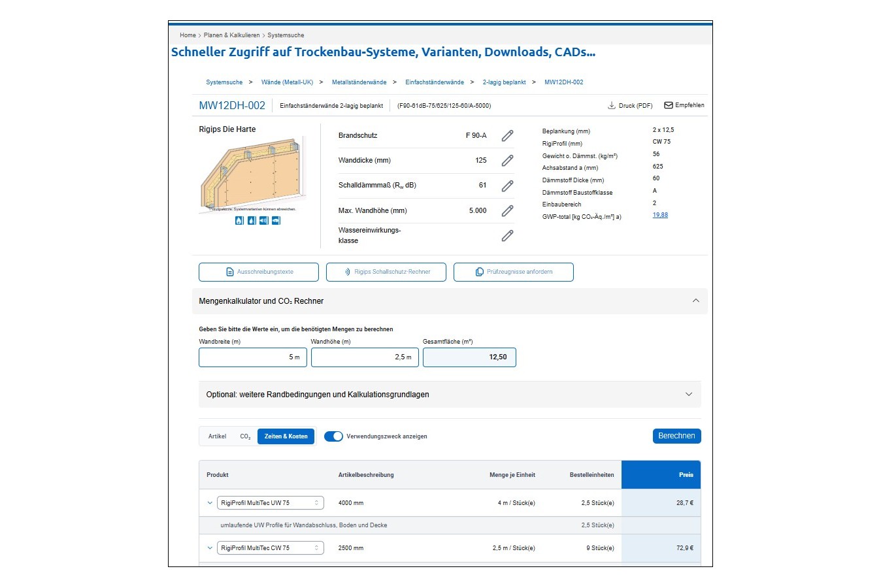This screenshot has height=588, width=881.
Task: Collapse the RigiProfil MultiTec CW 75 row chevron
Action: [210, 548]
